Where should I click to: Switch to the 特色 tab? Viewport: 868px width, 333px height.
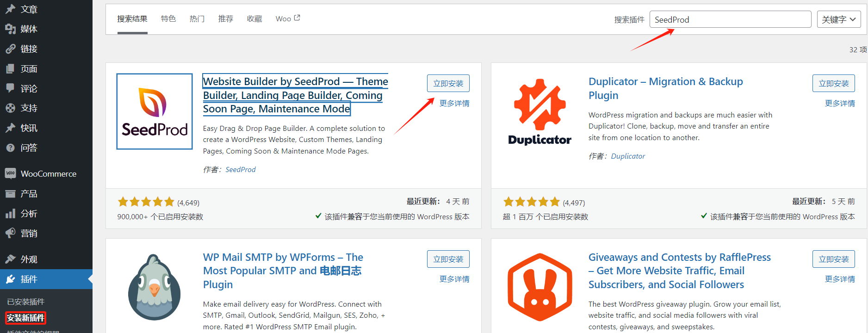coord(168,19)
